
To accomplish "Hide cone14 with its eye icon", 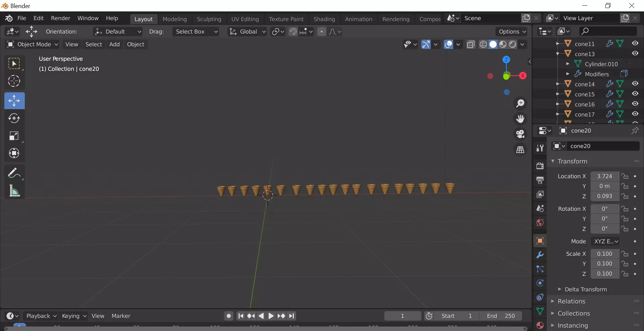I will point(635,84).
